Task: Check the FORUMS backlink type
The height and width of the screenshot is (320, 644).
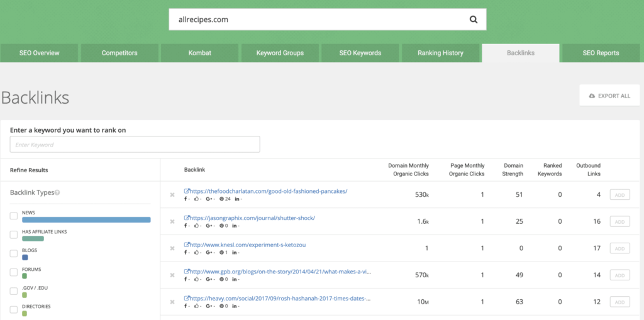Action: pos(14,272)
